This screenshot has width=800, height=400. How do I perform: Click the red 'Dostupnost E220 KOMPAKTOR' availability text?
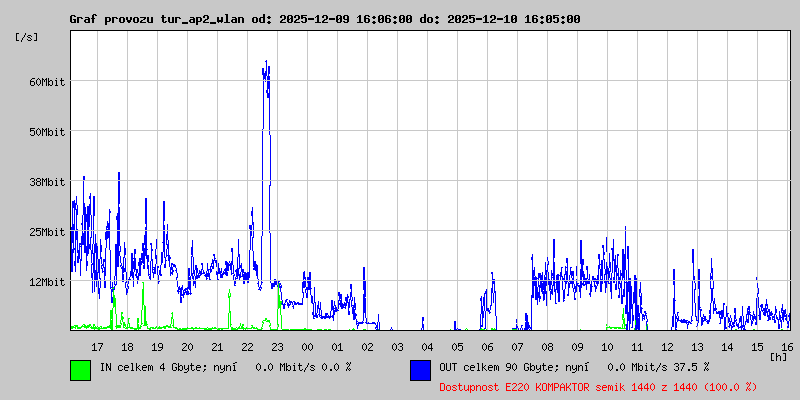[517, 387]
